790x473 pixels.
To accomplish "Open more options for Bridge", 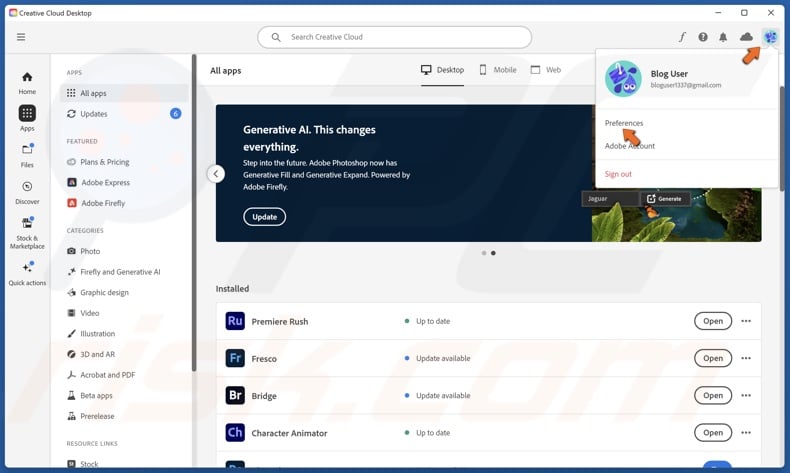I will 746,395.
